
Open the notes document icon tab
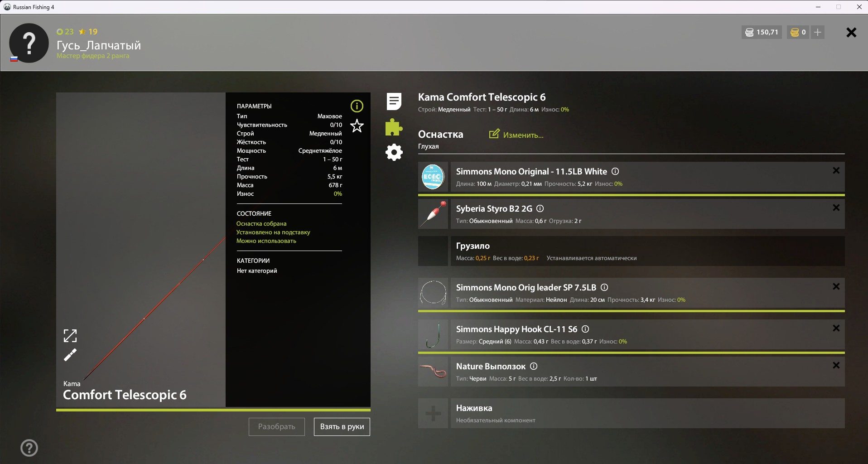(394, 101)
